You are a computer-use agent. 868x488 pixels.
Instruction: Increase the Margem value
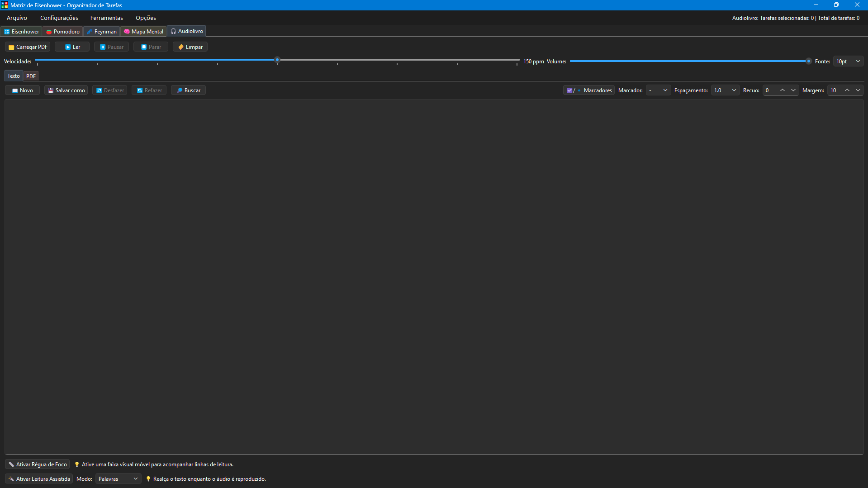tap(847, 90)
